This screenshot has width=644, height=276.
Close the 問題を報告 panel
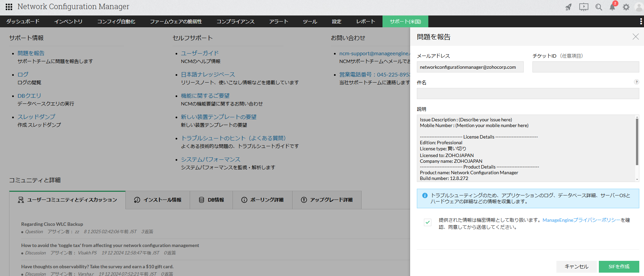point(636,37)
